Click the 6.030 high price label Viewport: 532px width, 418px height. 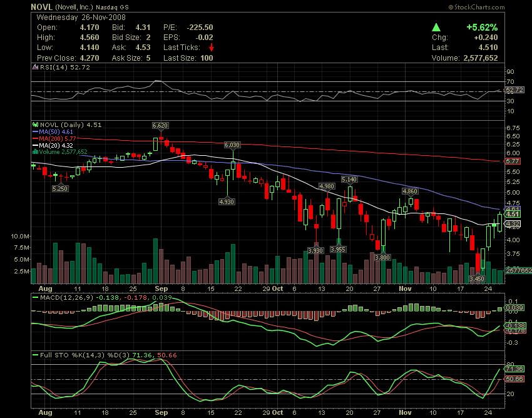(232, 145)
